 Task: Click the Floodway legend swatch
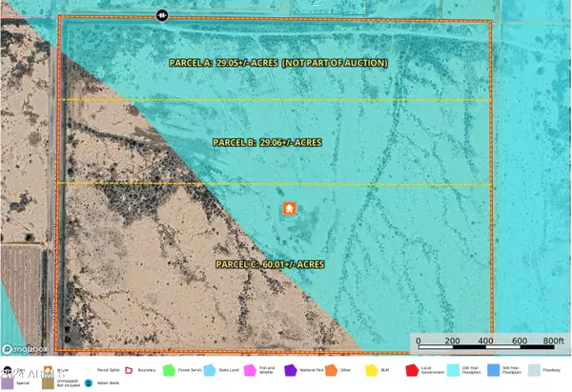[x=536, y=368]
